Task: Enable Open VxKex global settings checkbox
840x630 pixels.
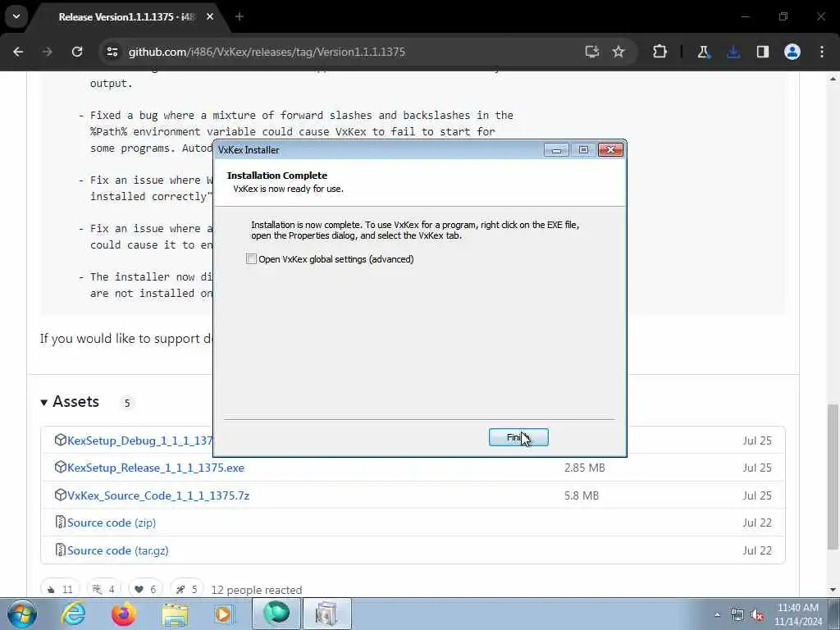Action: [x=251, y=258]
